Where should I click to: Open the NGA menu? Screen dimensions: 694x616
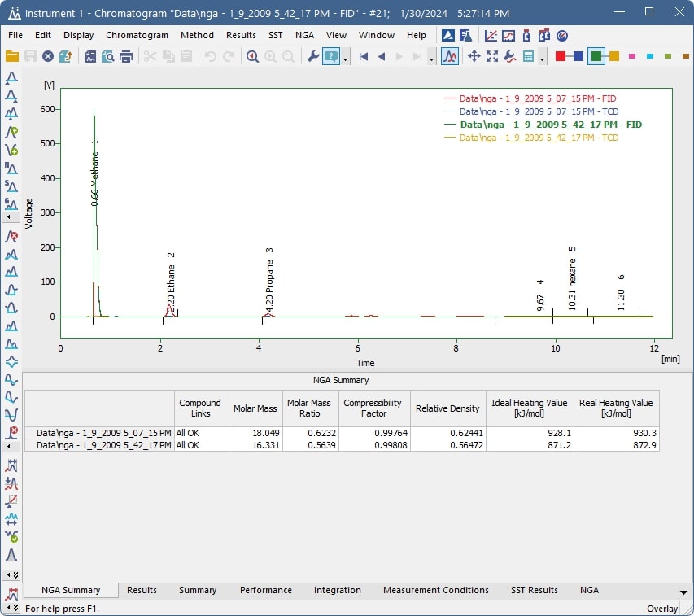pos(304,35)
